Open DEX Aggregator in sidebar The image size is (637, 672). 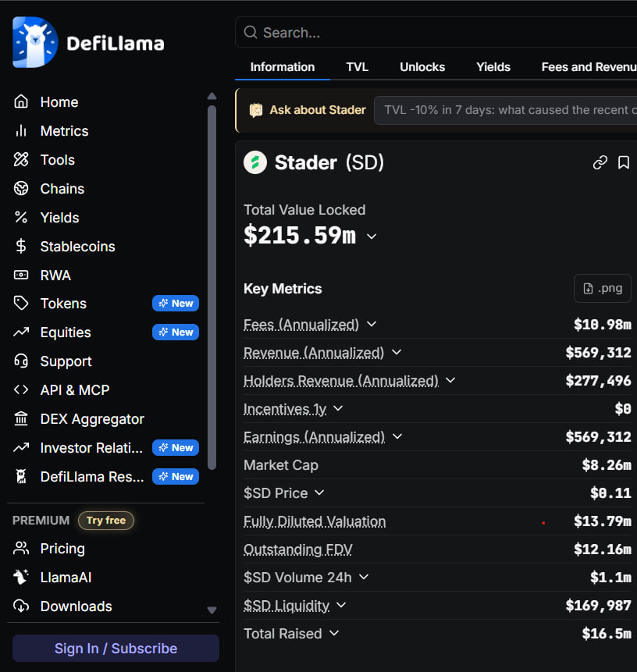92,418
